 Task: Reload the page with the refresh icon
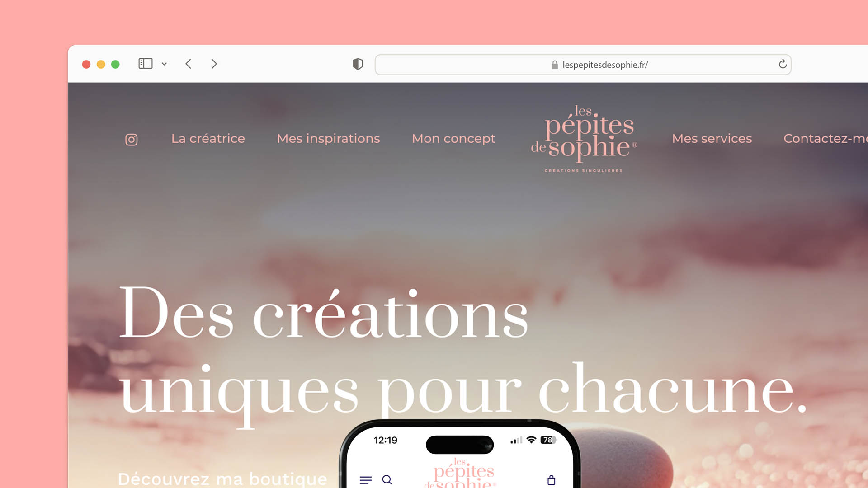[x=783, y=64]
